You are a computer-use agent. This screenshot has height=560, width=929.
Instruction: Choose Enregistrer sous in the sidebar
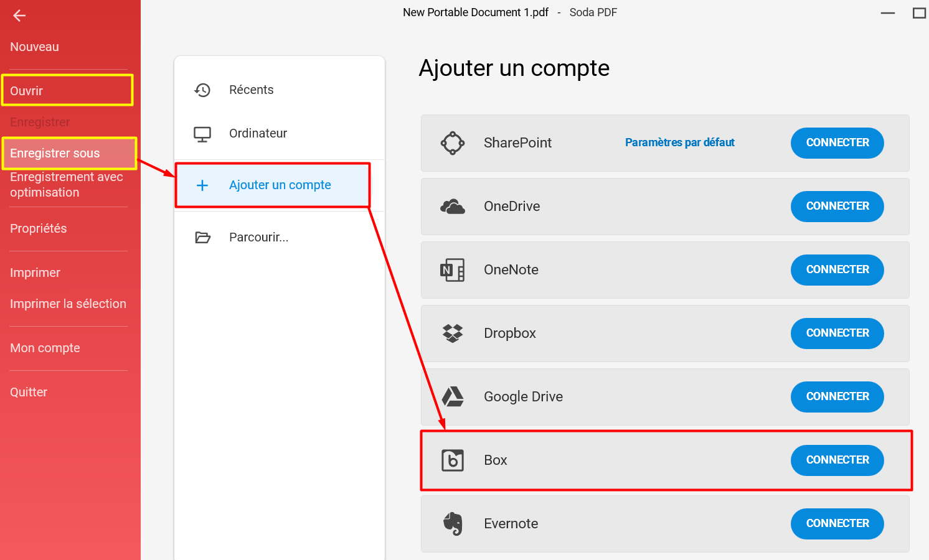point(55,153)
